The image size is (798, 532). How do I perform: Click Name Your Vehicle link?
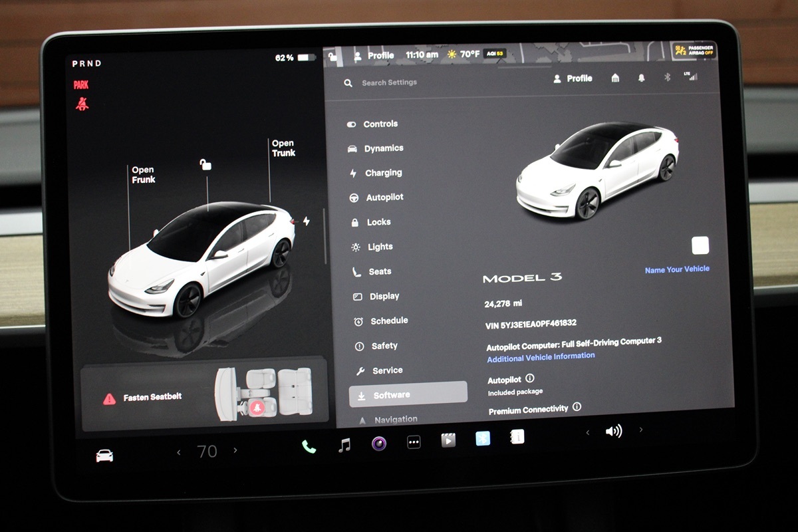(x=677, y=269)
